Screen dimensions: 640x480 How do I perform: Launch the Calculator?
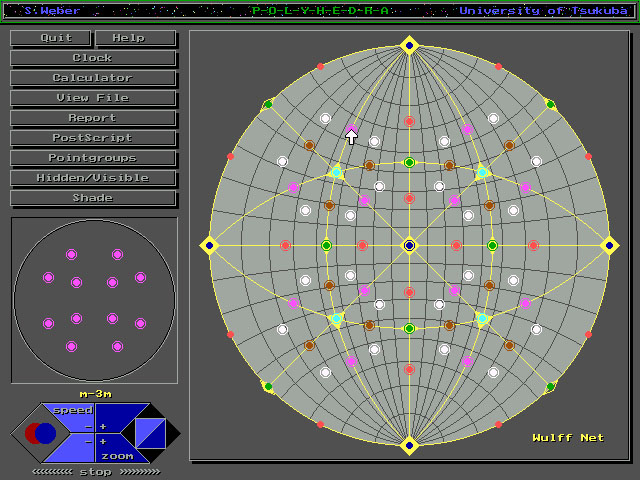click(x=93, y=78)
